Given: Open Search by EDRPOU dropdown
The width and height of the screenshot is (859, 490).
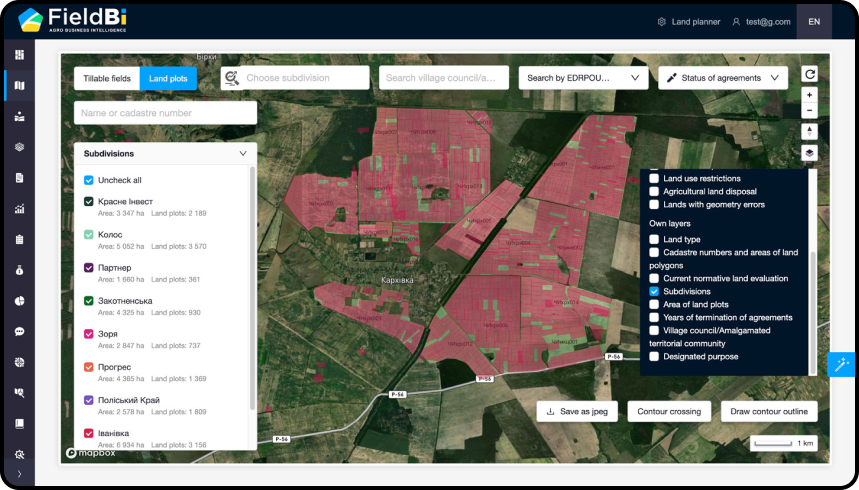Looking at the screenshot, I should pos(583,78).
